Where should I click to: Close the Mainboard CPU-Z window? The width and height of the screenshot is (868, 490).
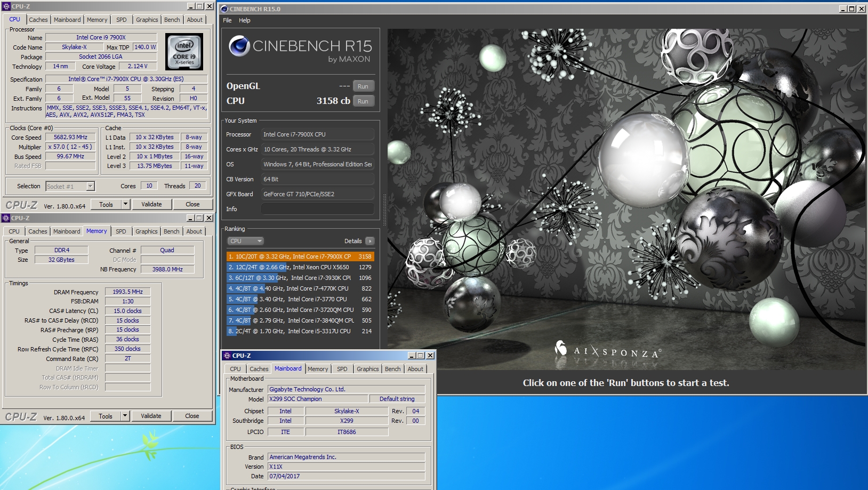430,356
